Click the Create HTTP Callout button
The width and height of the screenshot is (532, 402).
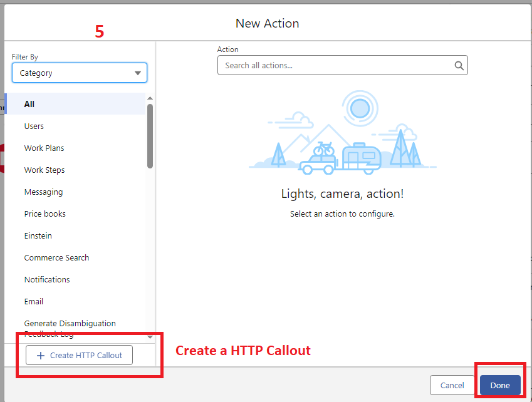tap(79, 356)
